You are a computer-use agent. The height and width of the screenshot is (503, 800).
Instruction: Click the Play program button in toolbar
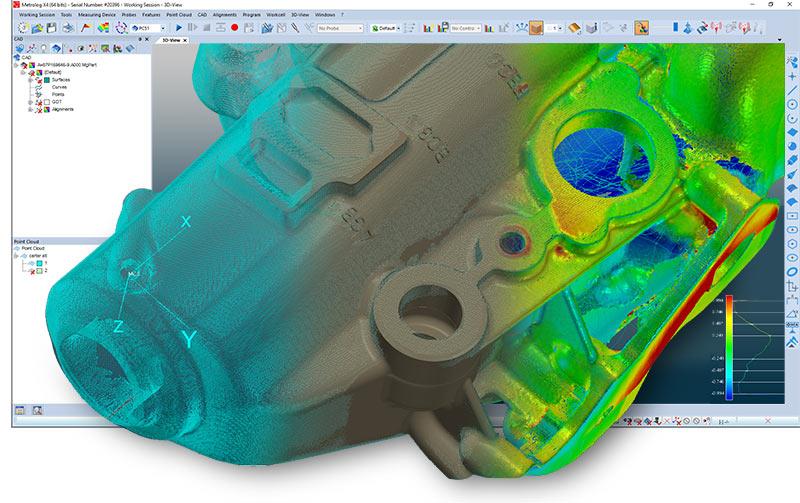pyautogui.click(x=179, y=28)
